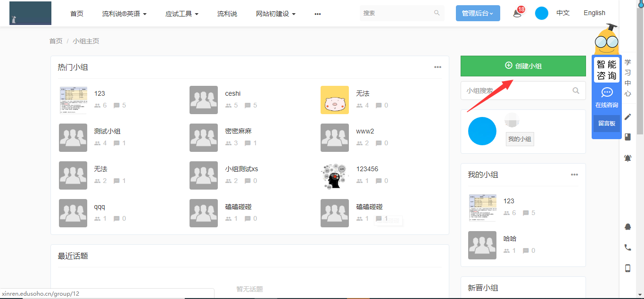Screen dimensions: 644x299
Task: Click the pencil icon in right sidebar
Action: click(x=627, y=117)
